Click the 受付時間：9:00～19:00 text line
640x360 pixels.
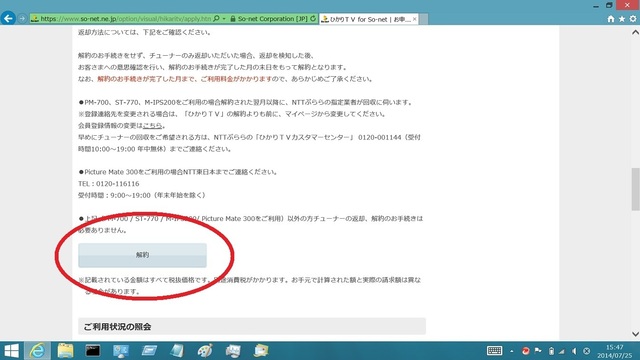[x=142, y=196]
